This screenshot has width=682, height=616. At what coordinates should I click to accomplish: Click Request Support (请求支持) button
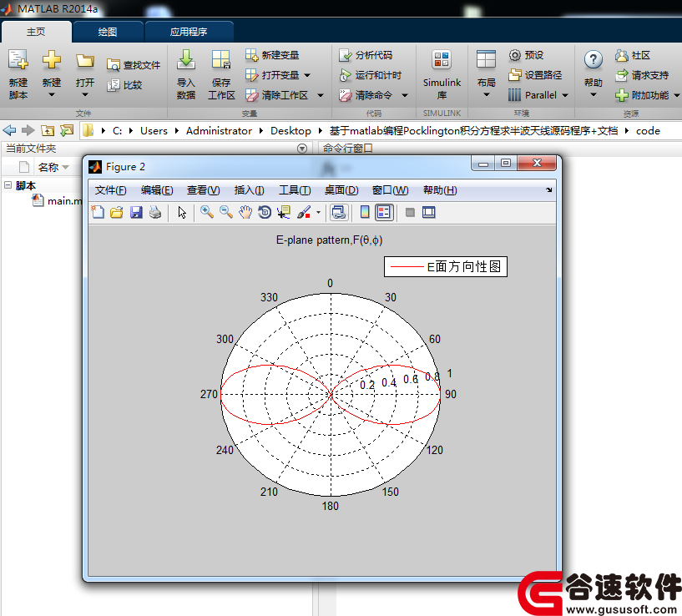[x=642, y=75]
